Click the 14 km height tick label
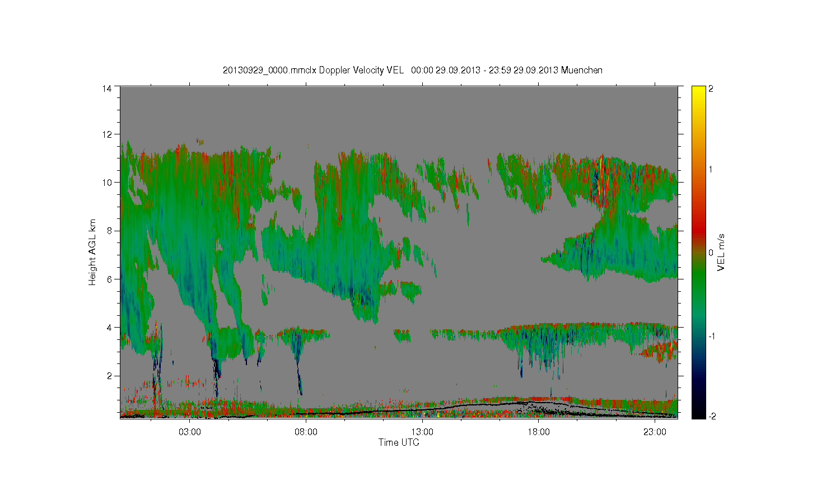This screenshot has height=504, width=840. (x=106, y=88)
